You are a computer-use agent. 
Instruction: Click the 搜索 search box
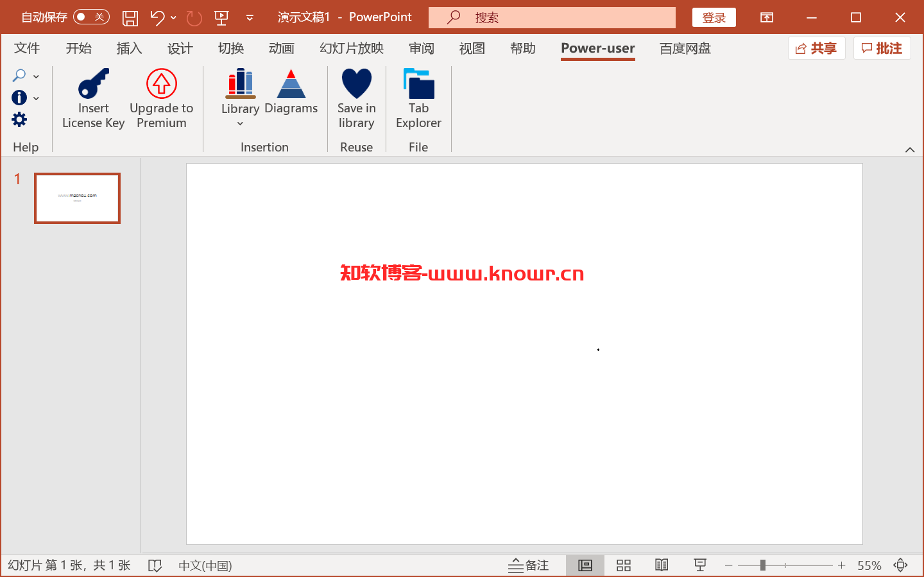tap(552, 17)
